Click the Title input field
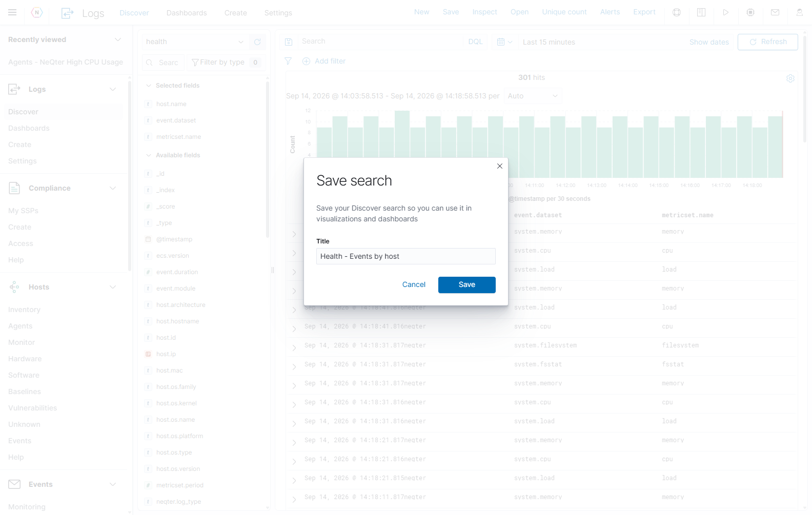This screenshot has height=515, width=812. [406, 256]
